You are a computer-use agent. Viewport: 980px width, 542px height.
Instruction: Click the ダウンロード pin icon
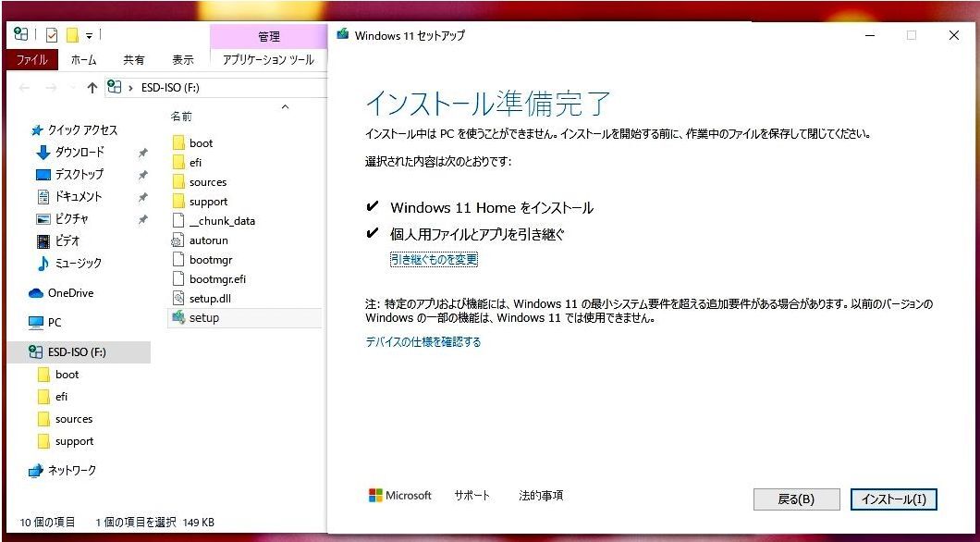[x=142, y=152]
